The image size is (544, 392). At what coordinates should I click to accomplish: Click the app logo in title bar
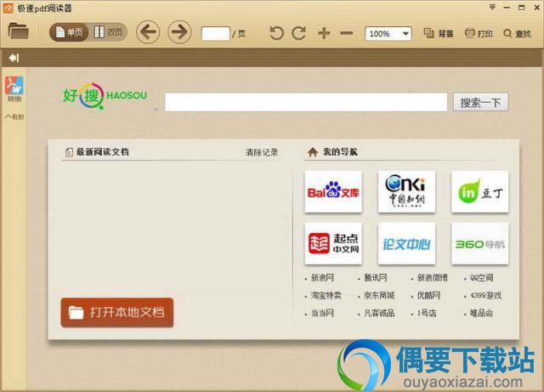[x=8, y=8]
